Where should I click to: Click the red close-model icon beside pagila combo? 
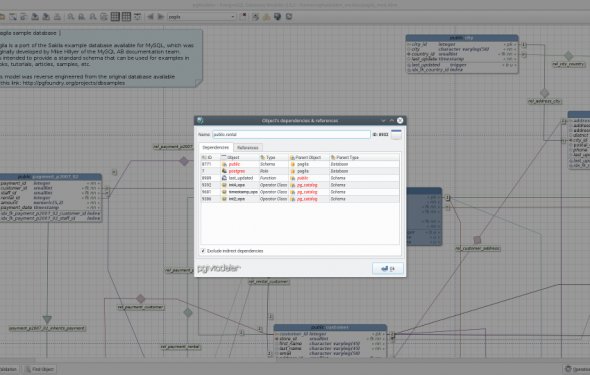pyautogui.click(x=243, y=17)
